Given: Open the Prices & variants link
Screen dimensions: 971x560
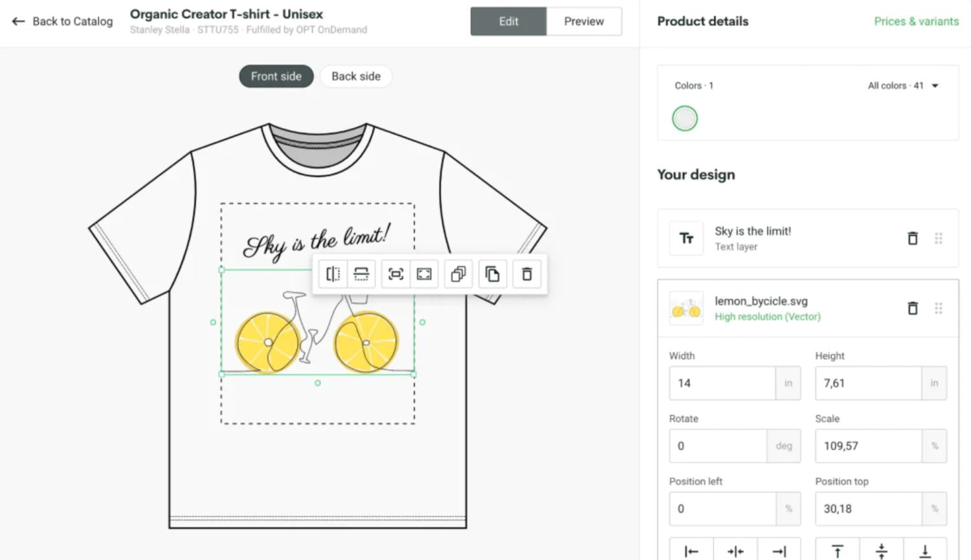Looking at the screenshot, I should coord(916,21).
